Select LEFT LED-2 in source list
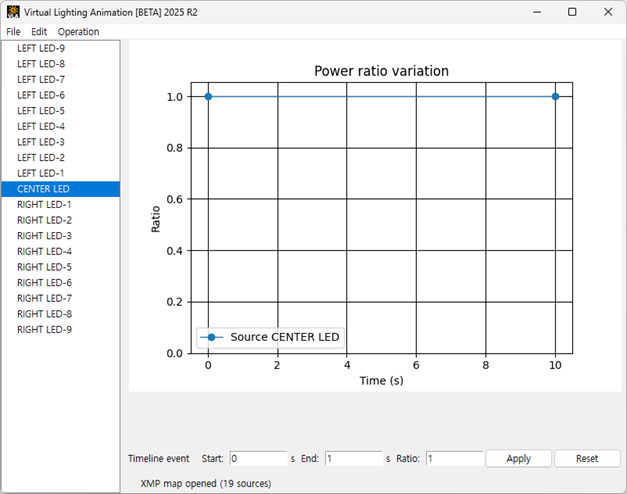The width and height of the screenshot is (627, 494). tap(61, 158)
